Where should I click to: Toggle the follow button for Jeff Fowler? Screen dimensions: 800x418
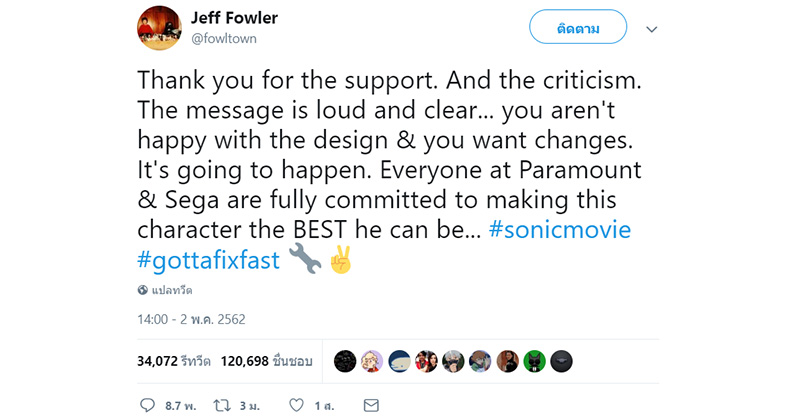pyautogui.click(x=577, y=28)
